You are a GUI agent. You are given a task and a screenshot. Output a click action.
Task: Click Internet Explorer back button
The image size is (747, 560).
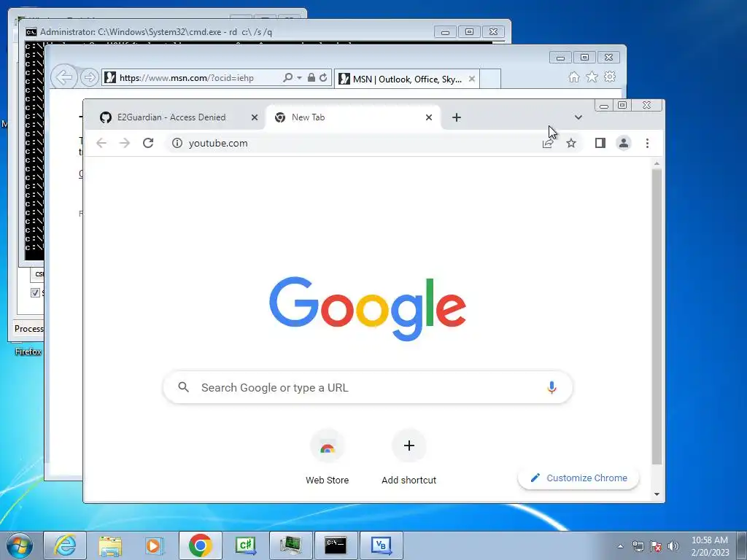(x=64, y=77)
